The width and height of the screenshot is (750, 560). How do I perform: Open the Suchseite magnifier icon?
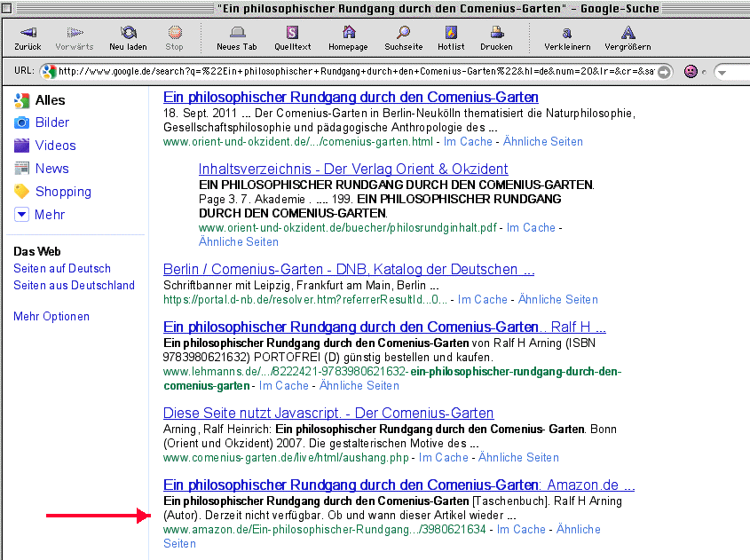click(x=404, y=33)
